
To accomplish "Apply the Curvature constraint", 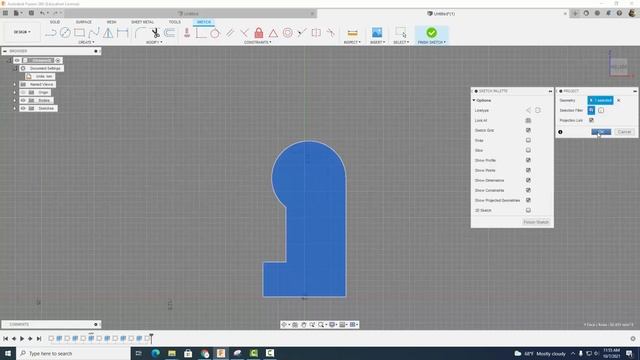I will (331, 33).
